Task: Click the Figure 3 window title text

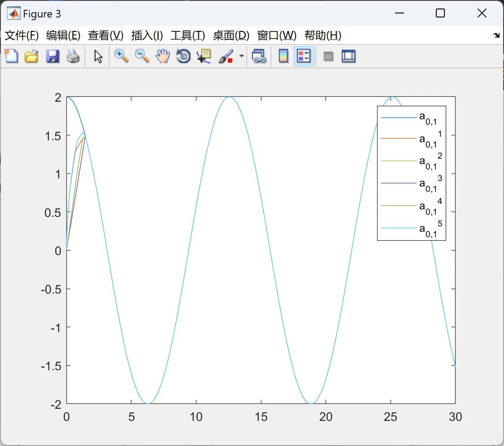Action: pos(42,14)
